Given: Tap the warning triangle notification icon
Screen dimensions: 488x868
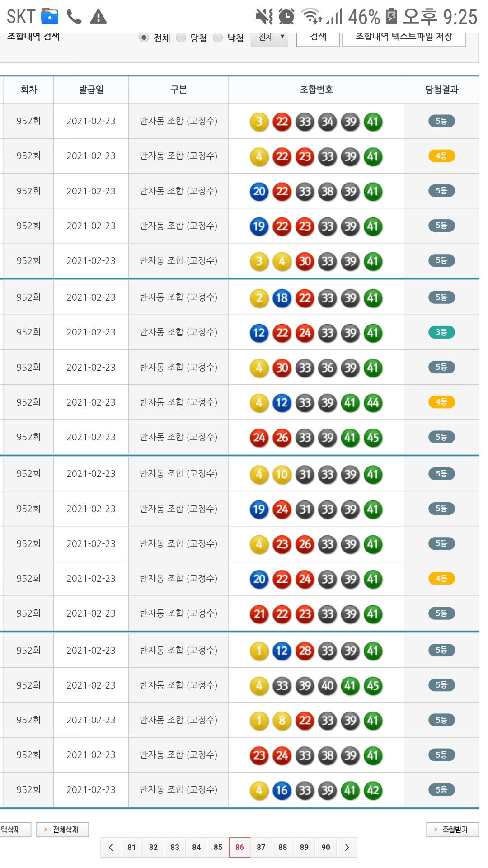Looking at the screenshot, I should 98,17.
